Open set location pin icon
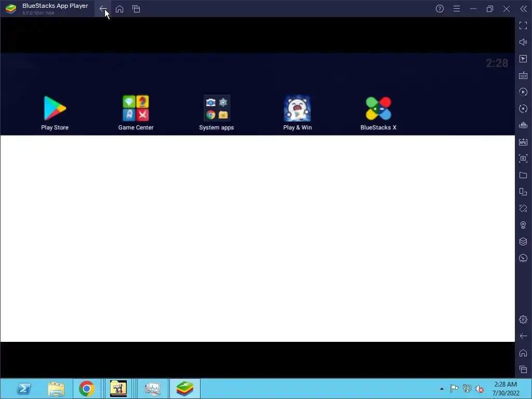532x399 pixels. pyautogui.click(x=523, y=225)
